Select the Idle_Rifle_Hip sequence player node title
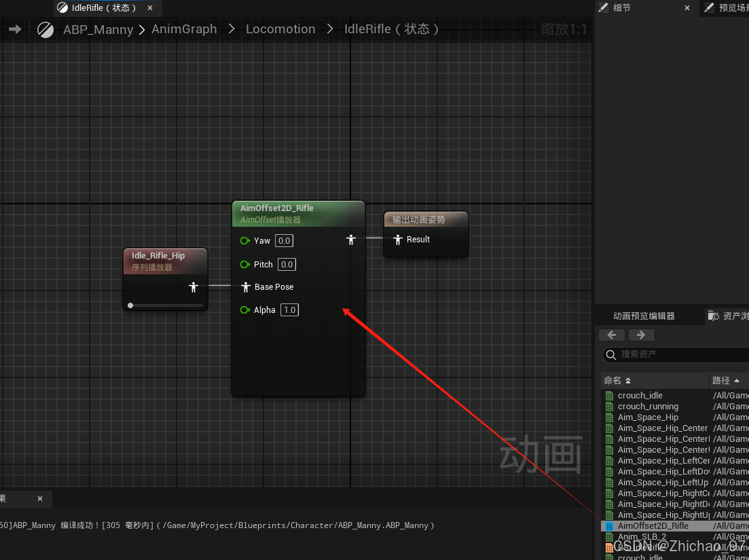The image size is (749, 560). tap(158, 256)
